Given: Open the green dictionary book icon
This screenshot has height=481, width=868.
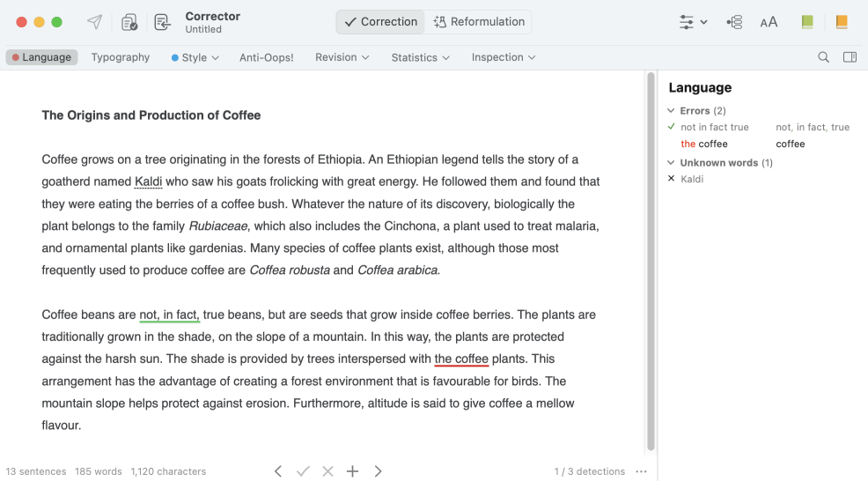Looking at the screenshot, I should (x=807, y=22).
